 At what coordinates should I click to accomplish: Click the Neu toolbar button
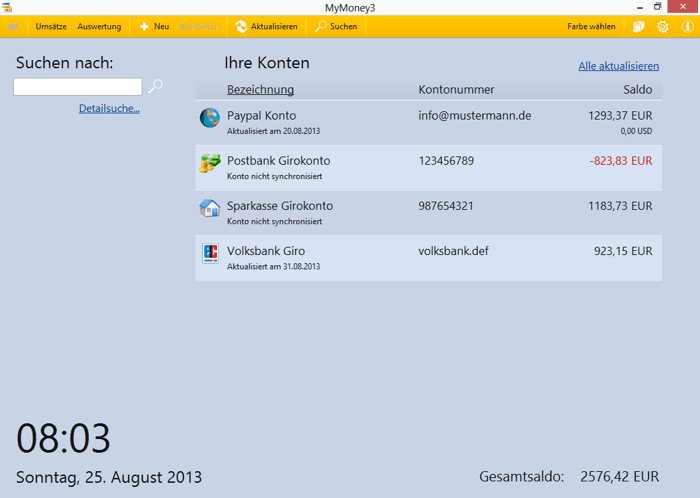pos(154,26)
